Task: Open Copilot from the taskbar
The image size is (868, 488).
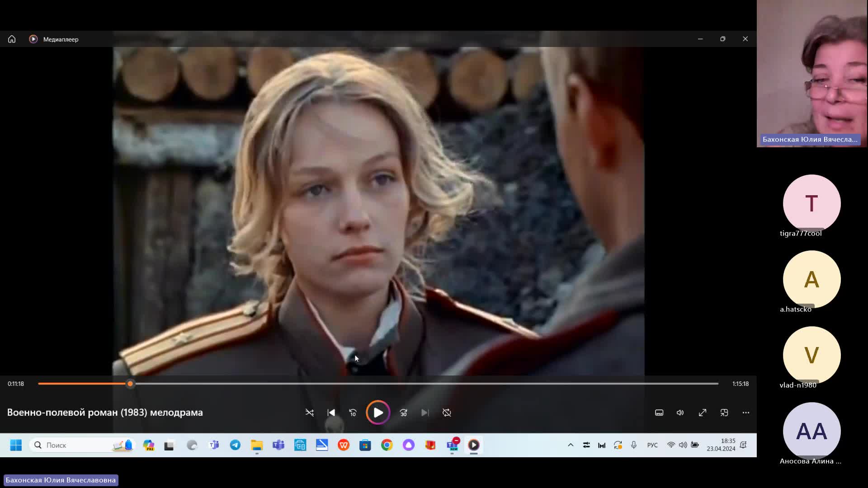Action: coord(149,446)
